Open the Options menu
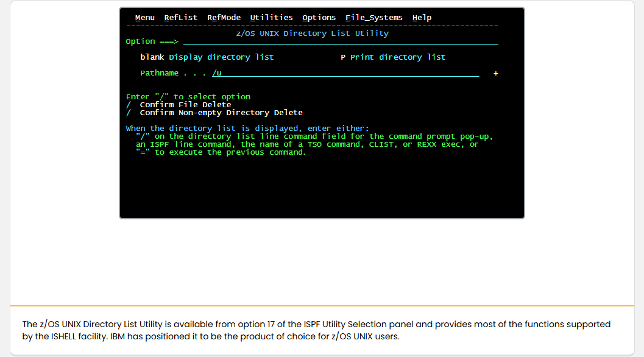The image size is (644, 357). (319, 18)
